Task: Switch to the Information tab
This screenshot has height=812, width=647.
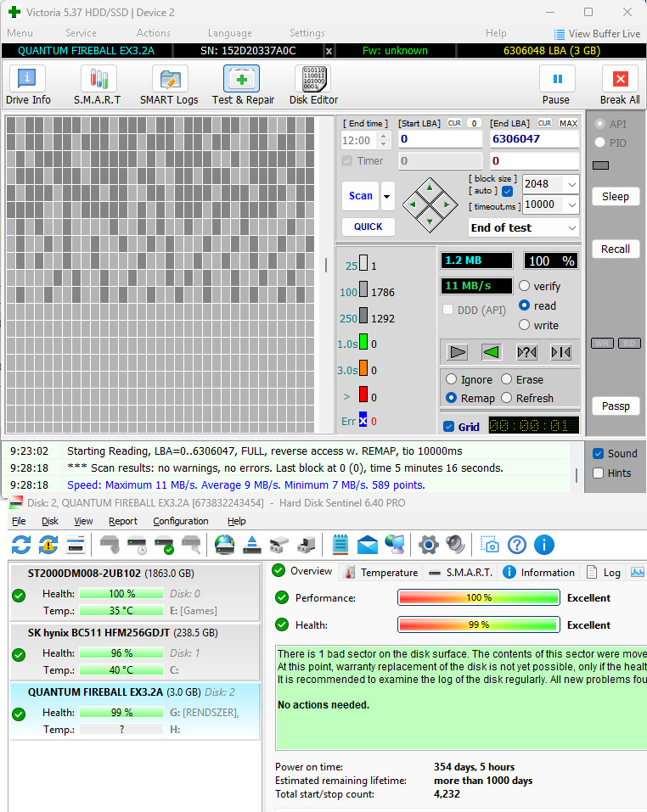Action: pyautogui.click(x=538, y=572)
